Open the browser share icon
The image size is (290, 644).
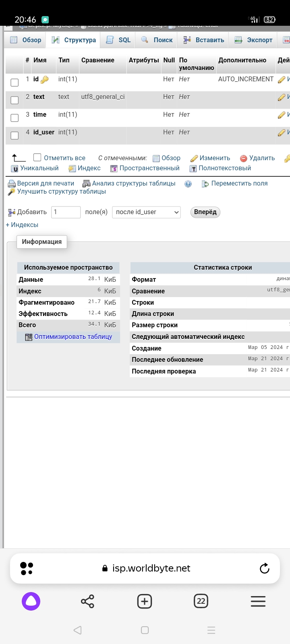pyautogui.click(x=87, y=601)
